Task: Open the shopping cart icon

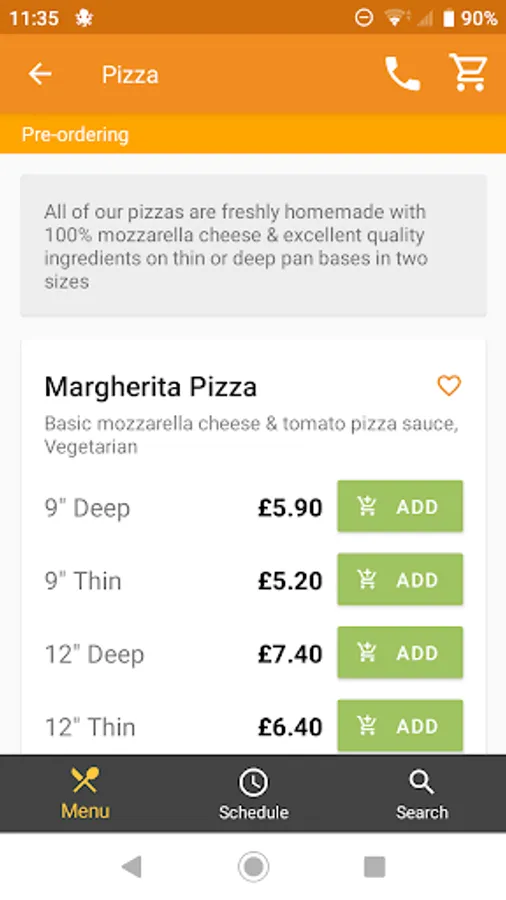Action: click(x=468, y=72)
